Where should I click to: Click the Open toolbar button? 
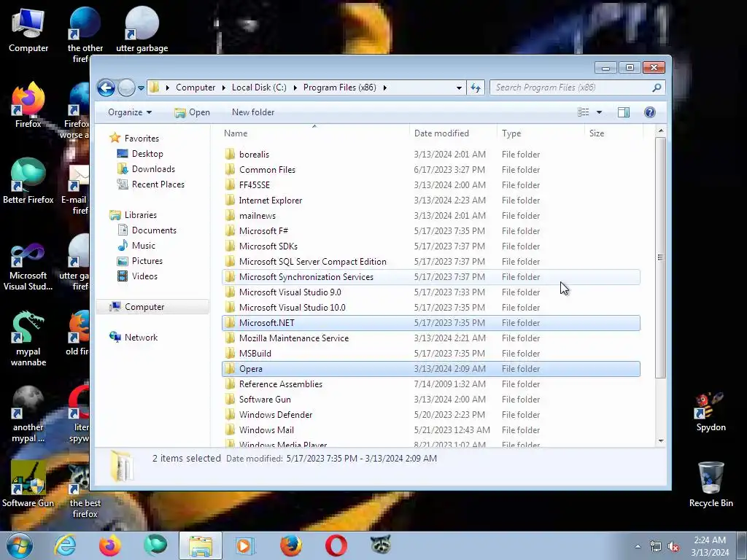192,112
